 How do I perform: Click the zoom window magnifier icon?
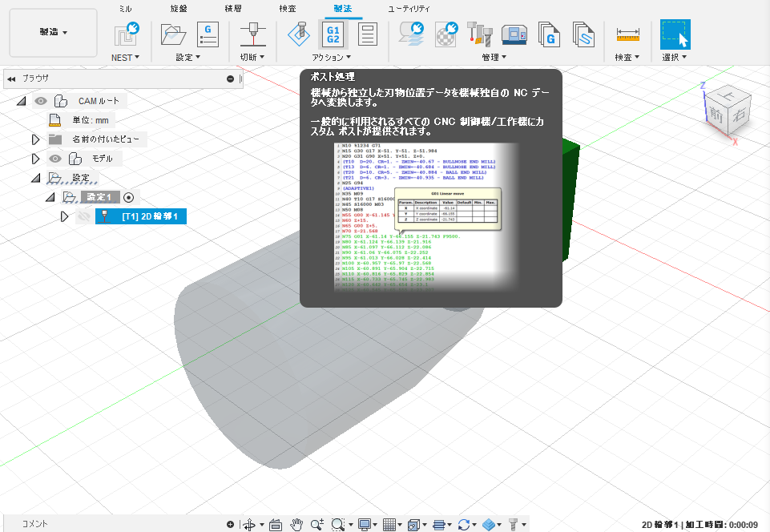tap(337, 525)
